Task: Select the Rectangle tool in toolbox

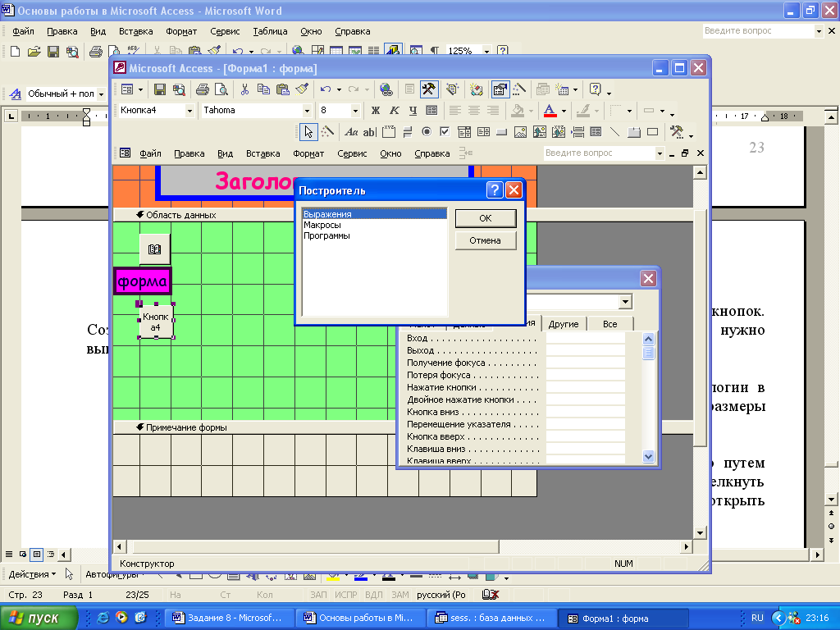Action: point(652,132)
